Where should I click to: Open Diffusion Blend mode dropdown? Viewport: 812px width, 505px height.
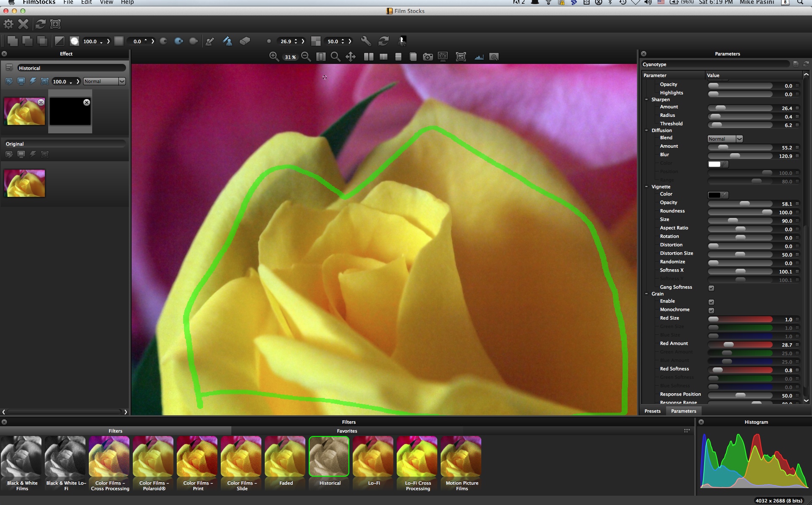tap(725, 139)
